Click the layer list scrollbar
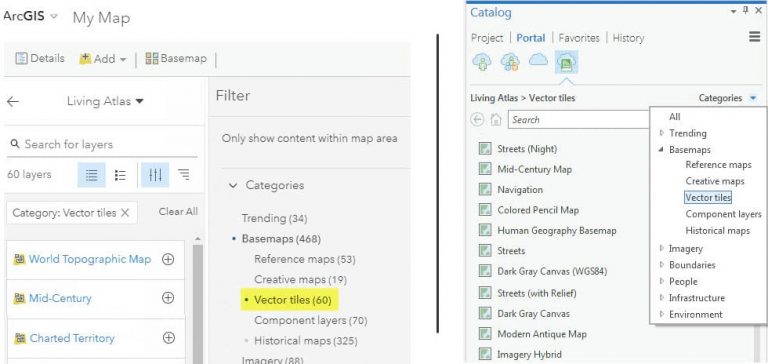The height and width of the screenshot is (364, 768). (198, 304)
